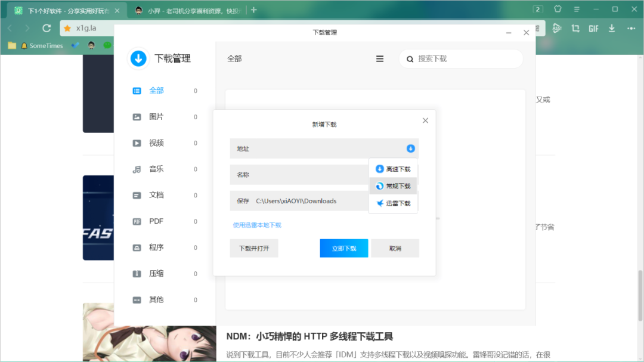Image resolution: width=644 pixels, height=362 pixels.
Task: Choose 常规下载 from the dropdown list
Action: pos(394,186)
